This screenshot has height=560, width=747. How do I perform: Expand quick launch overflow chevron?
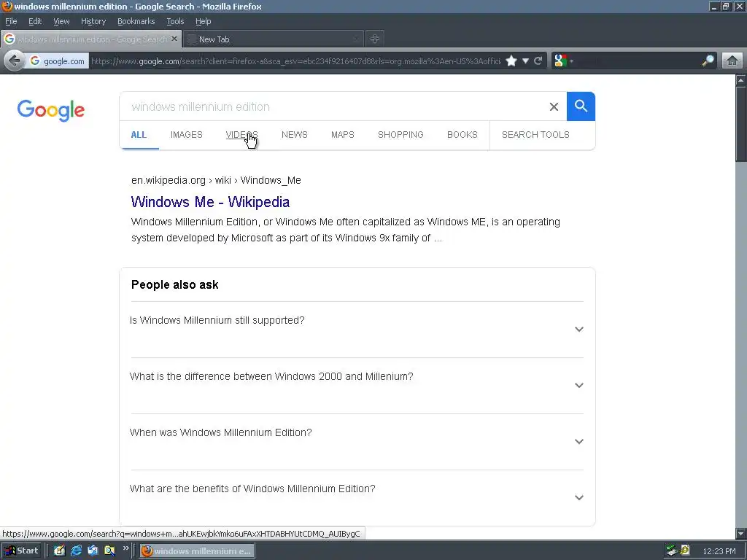coord(125,548)
